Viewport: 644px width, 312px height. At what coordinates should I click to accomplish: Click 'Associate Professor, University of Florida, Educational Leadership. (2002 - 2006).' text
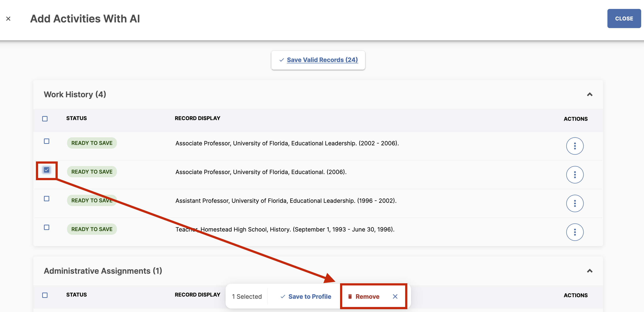pos(287,143)
